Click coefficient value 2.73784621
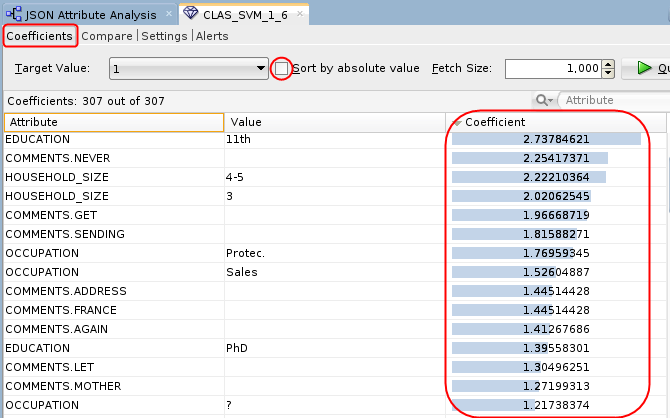 [556, 139]
